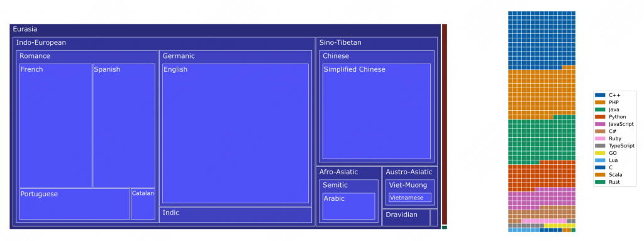Expand the Dravidian group
Image resolution: width=644 pixels, height=241 pixels.
406,218
